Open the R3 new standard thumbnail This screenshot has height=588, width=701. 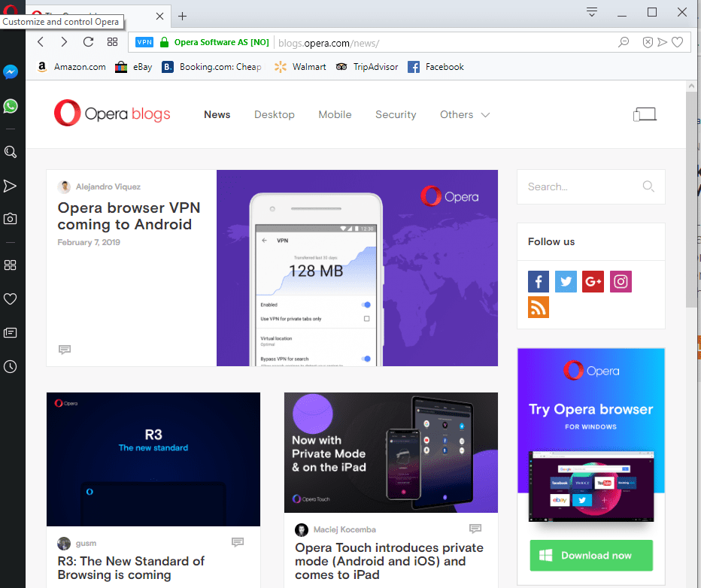coord(153,459)
